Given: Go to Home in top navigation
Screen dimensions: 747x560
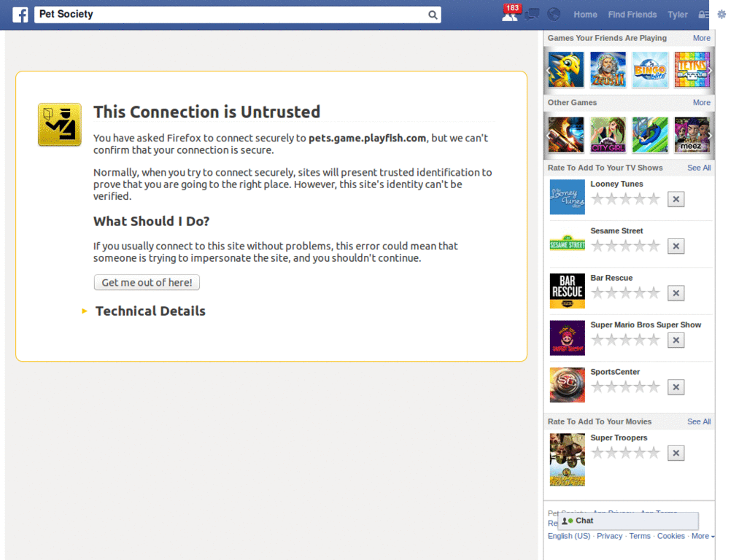Looking at the screenshot, I should [585, 15].
